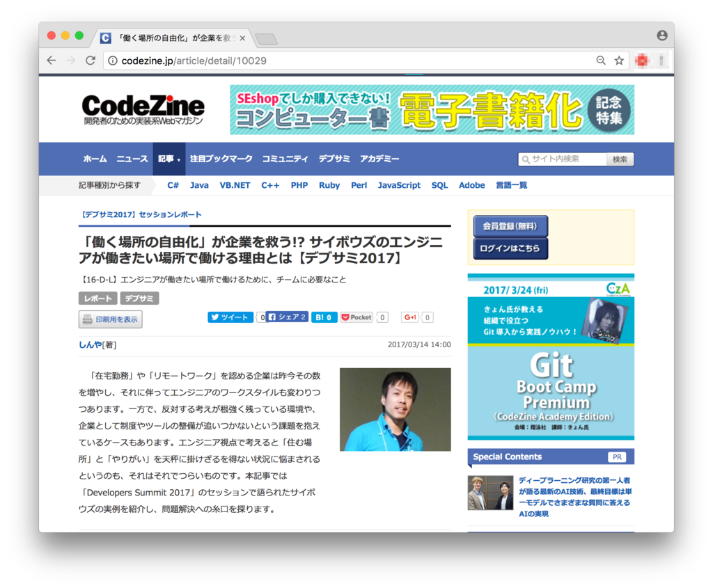Select the JavaScript category link
Image resolution: width=713 pixels, height=588 pixels.
tap(399, 185)
